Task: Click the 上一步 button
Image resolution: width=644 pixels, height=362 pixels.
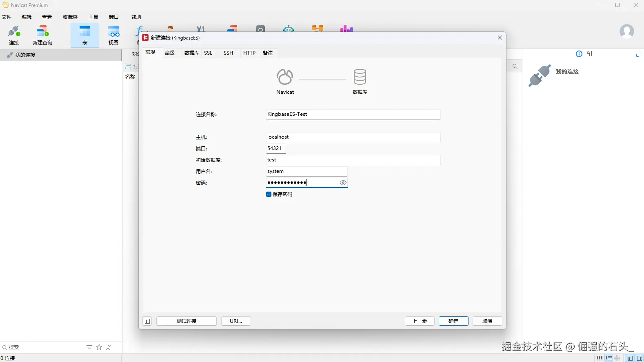Action: pyautogui.click(x=420, y=321)
